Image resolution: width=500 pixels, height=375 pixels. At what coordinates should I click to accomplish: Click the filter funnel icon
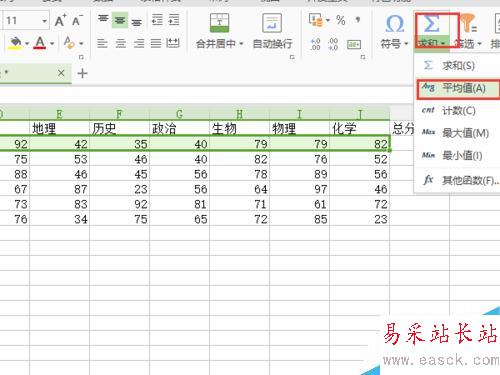pyautogui.click(x=468, y=23)
